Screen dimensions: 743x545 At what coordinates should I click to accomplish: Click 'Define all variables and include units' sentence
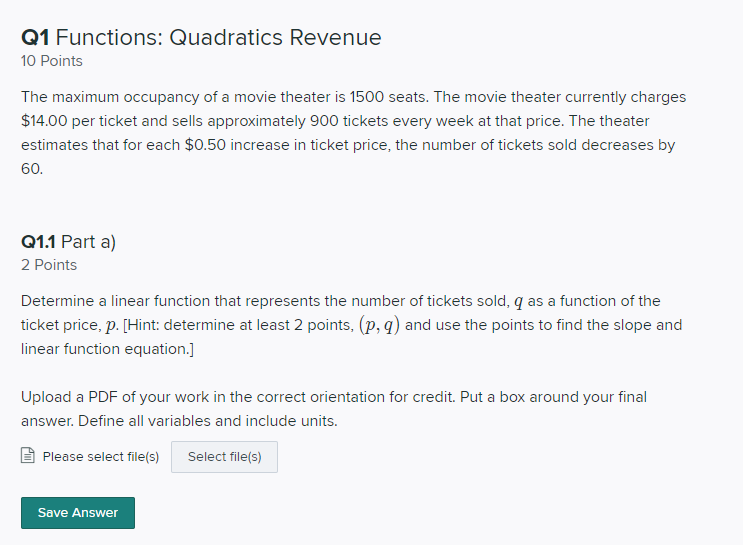(208, 421)
